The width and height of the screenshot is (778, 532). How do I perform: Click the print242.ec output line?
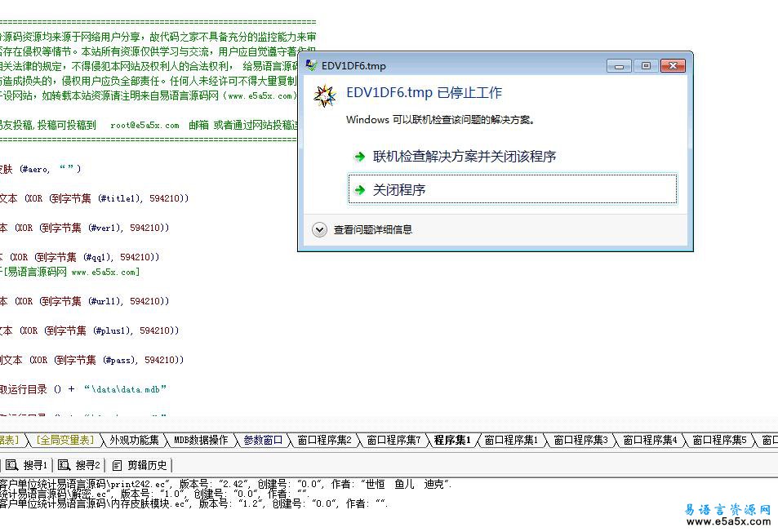[226, 484]
